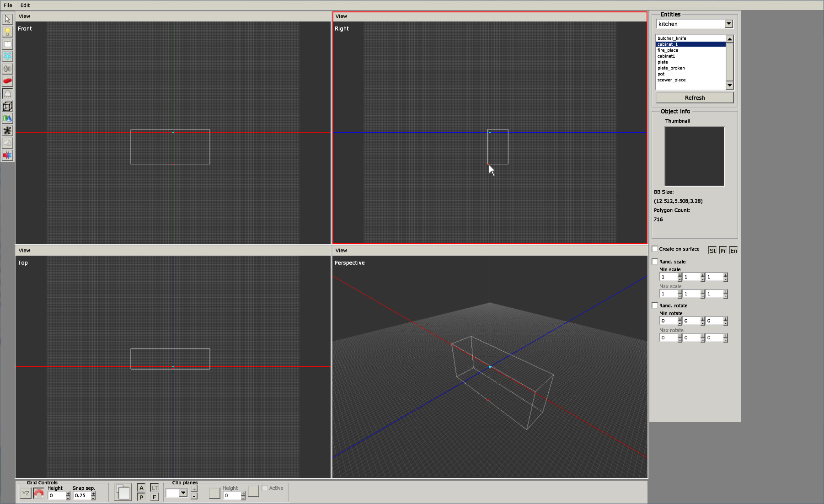Enable Create on surface checkbox
The height and width of the screenshot is (504, 824).
[x=655, y=249]
